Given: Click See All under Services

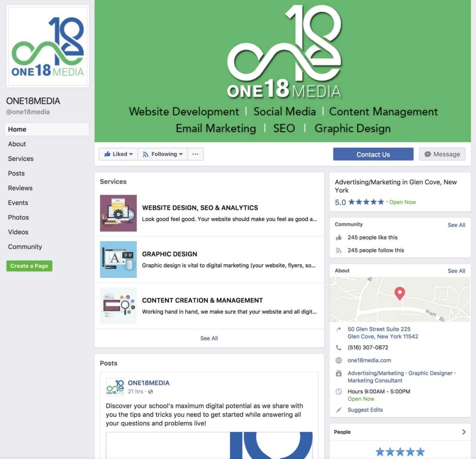Looking at the screenshot, I should 209,338.
